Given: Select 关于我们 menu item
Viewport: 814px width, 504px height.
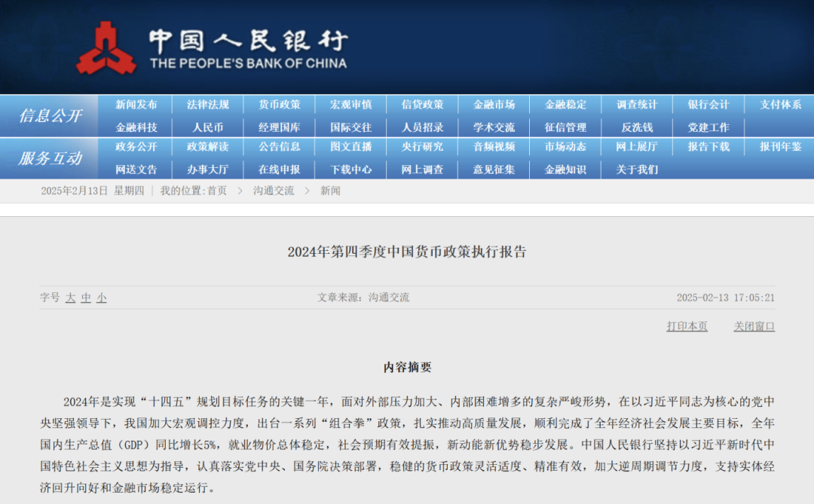Looking at the screenshot, I should click(637, 170).
